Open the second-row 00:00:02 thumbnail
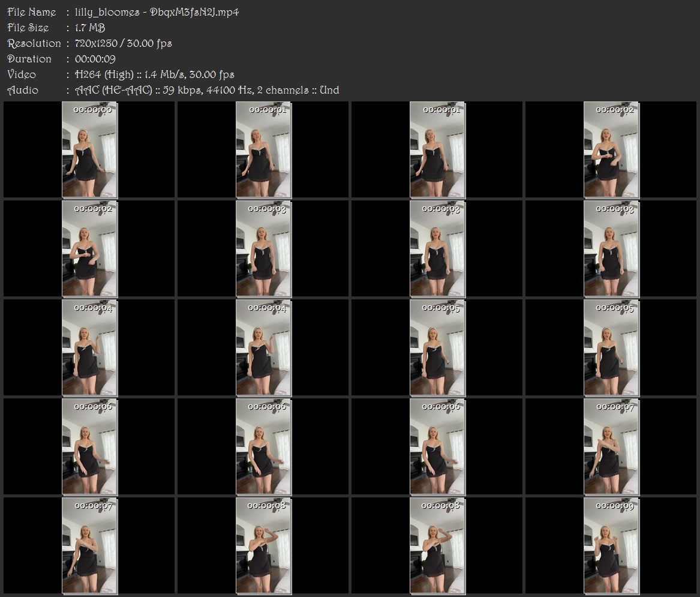Viewport: 700px width, 597px height. pos(90,249)
